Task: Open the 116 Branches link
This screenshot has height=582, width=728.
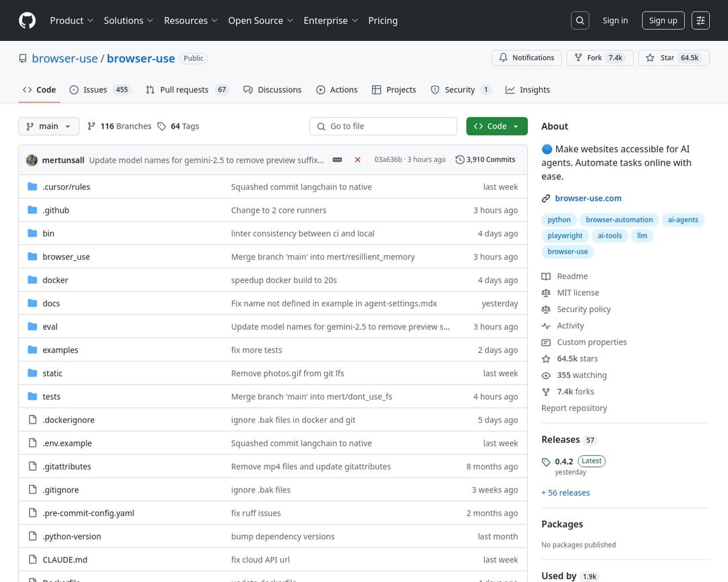Action: 120,126
